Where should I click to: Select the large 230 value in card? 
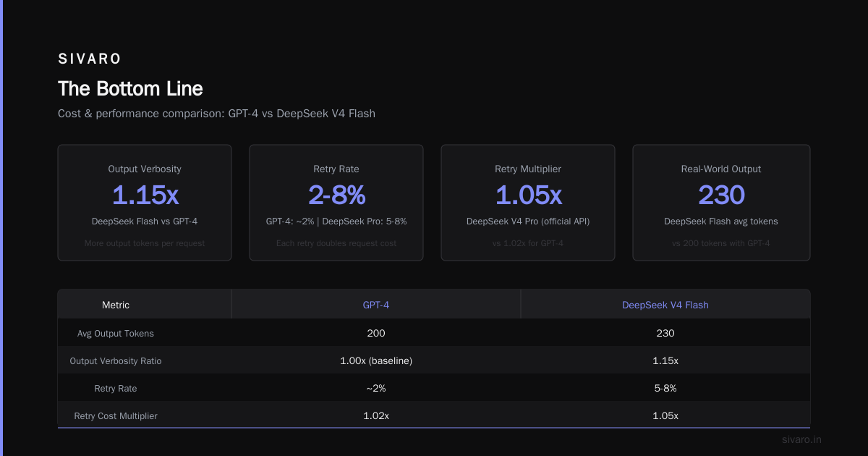point(721,195)
